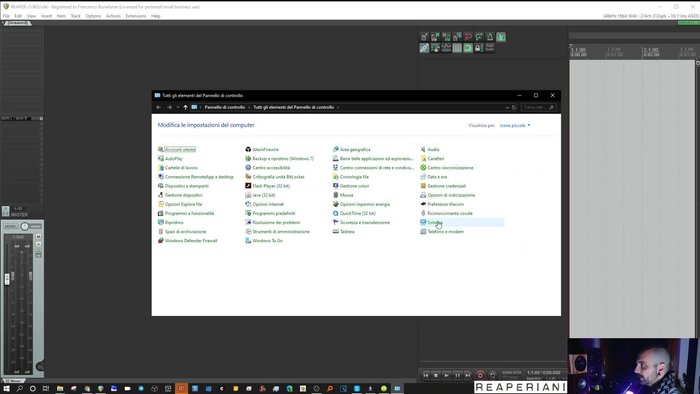
Task: Click the record button in REAPER transport
Action: pyautogui.click(x=480, y=375)
